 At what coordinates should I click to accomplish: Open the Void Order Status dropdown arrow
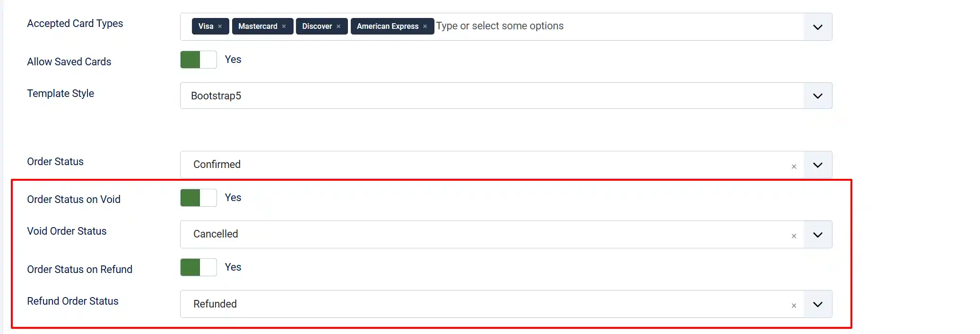(x=818, y=235)
